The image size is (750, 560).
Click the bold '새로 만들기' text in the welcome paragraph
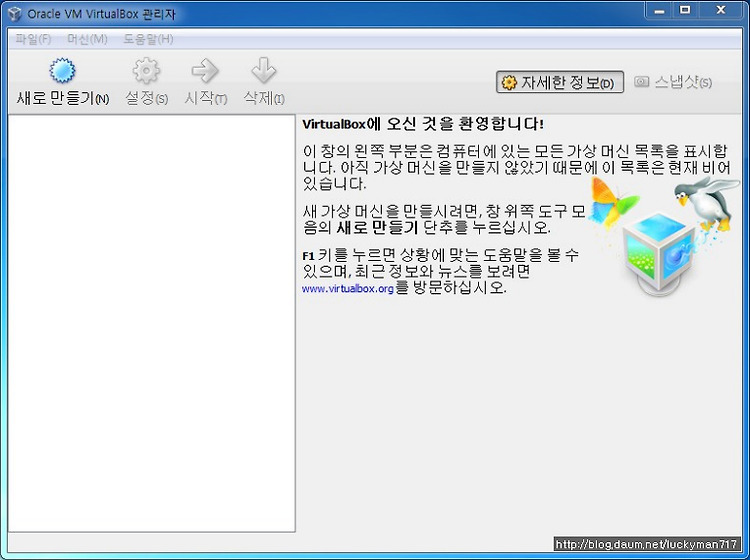377,227
